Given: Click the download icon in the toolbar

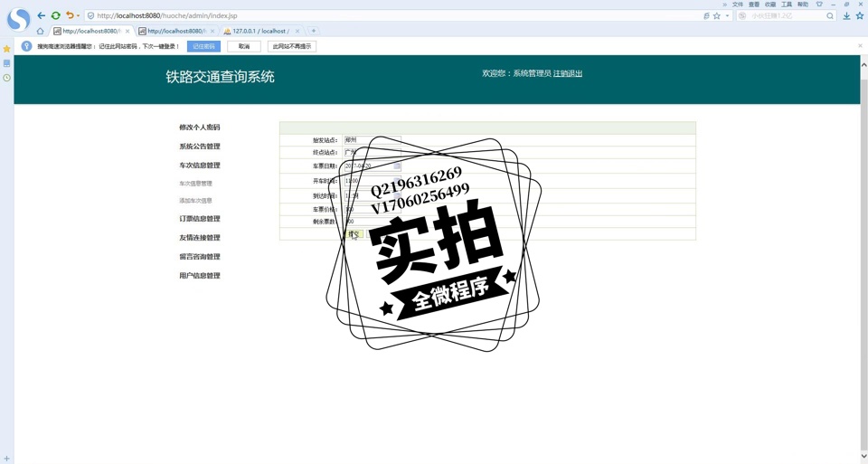Looking at the screenshot, I should point(846,15).
